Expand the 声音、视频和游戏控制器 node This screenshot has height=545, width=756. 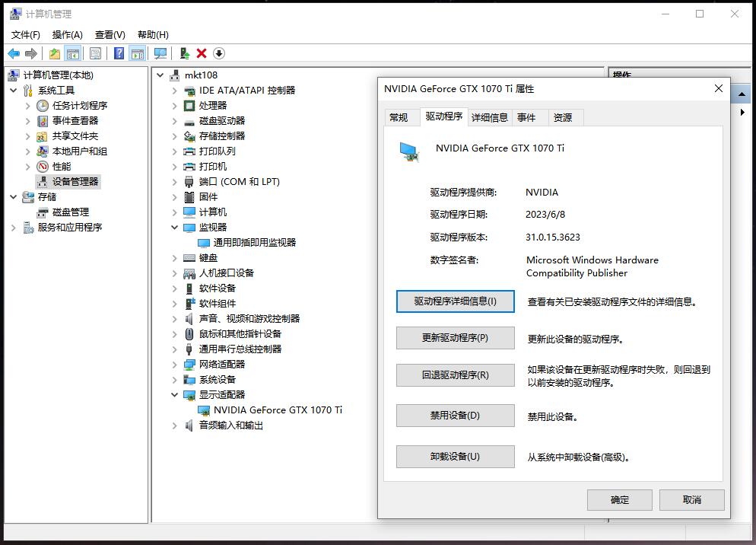point(174,319)
